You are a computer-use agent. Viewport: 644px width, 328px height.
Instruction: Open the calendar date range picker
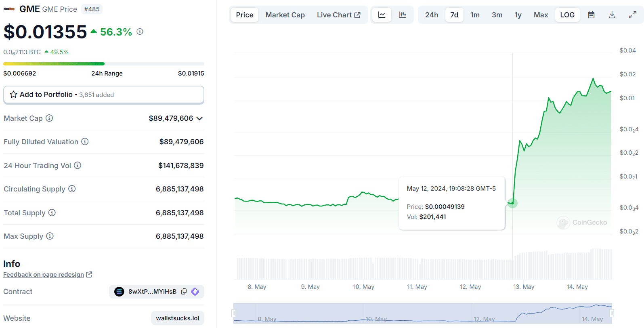click(591, 15)
